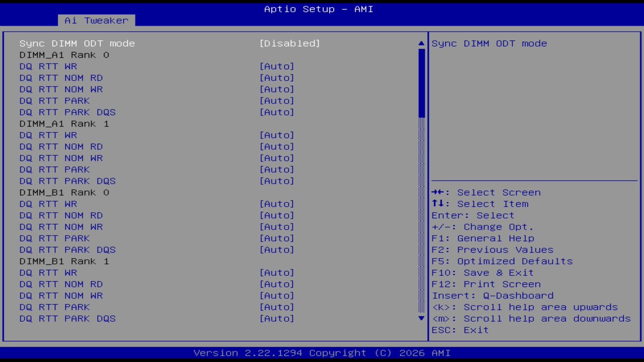Viewport: 644px width, 362px height.
Task: Open DQ RTT WR for DIMM_B1 Rank 0
Action: (x=48, y=204)
